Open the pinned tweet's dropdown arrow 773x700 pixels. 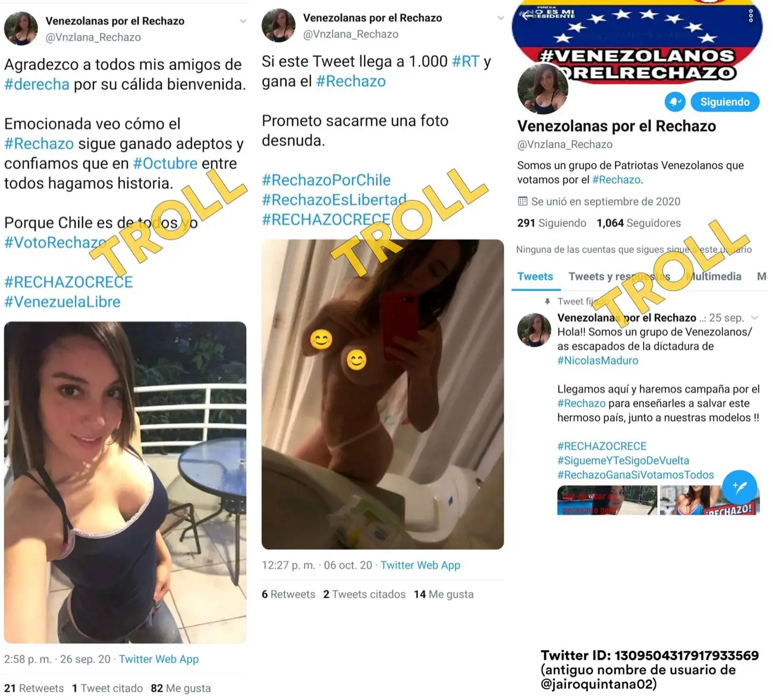point(755,317)
